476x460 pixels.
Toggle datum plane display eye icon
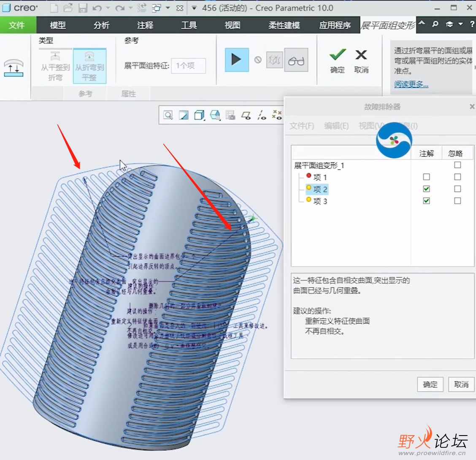pos(246,115)
